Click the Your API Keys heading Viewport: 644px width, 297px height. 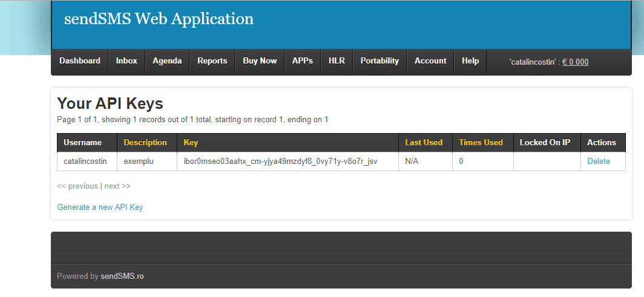pyautogui.click(x=110, y=104)
